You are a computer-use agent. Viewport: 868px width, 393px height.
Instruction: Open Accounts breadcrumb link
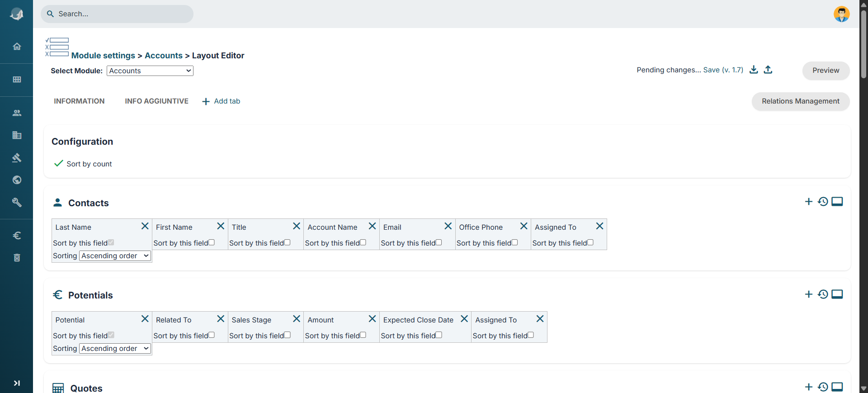(164, 56)
